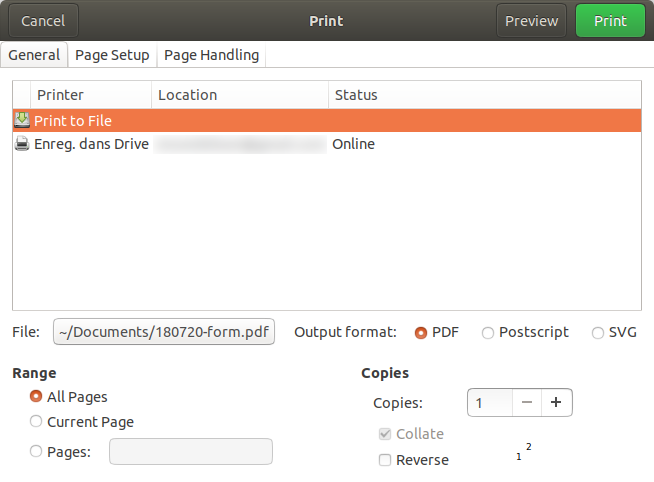Increase copies with the plus button

[x=556, y=402]
